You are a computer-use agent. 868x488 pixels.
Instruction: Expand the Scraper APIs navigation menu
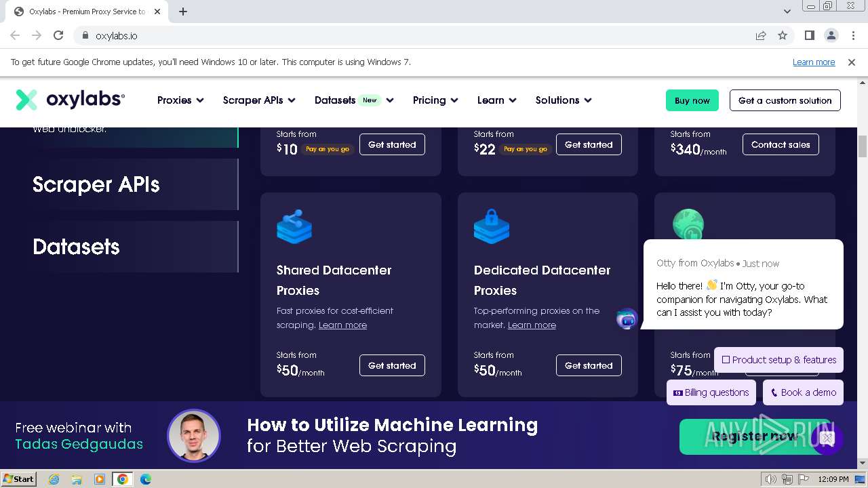[259, 100]
